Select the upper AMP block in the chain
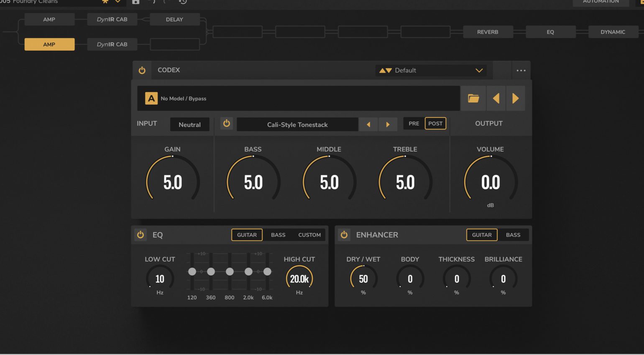The width and height of the screenshot is (644, 355). click(49, 19)
